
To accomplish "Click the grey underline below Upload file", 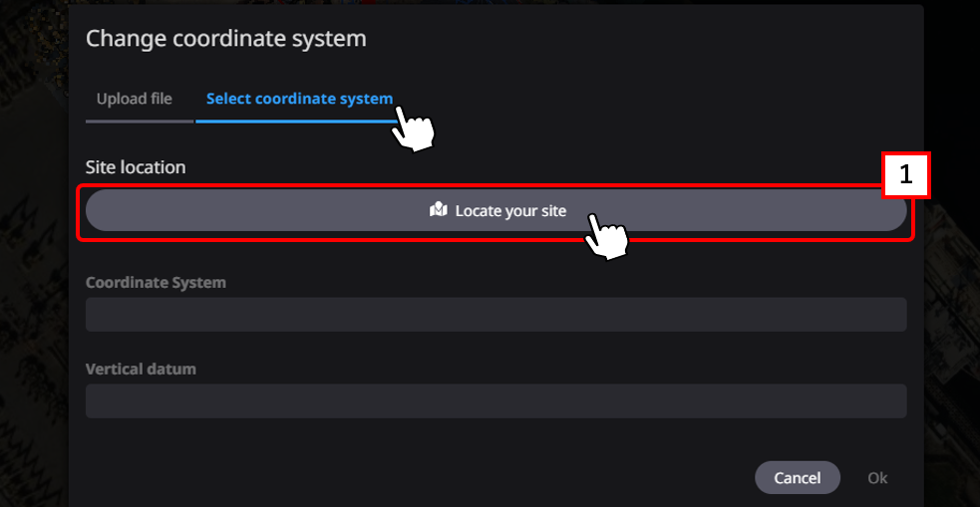I will pos(139,121).
